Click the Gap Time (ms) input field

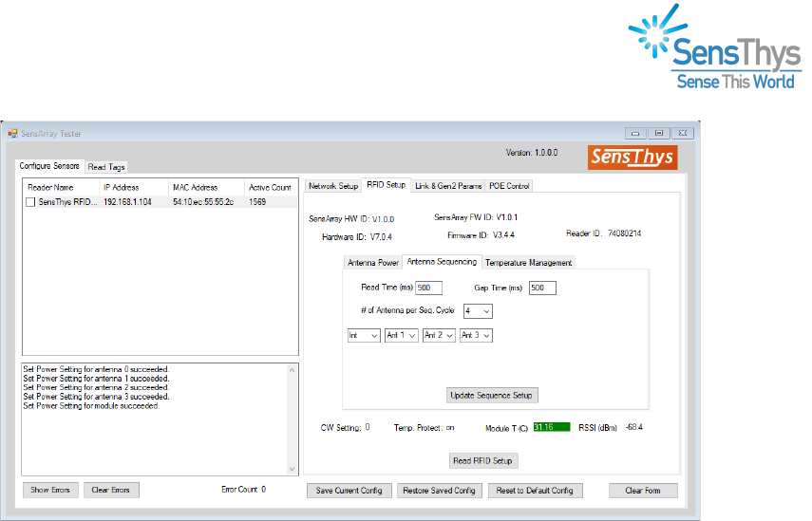coord(542,288)
